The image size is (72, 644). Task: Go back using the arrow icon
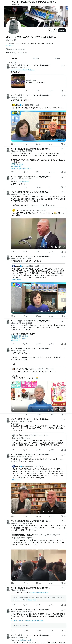click(7, 3)
